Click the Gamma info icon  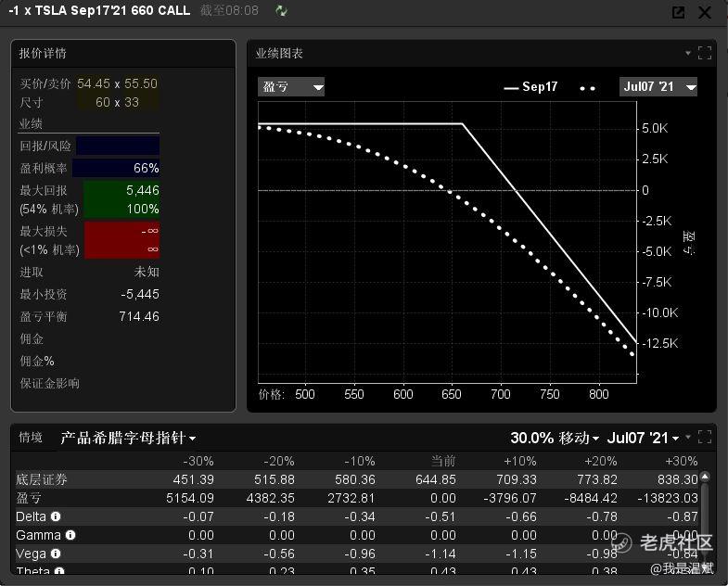tap(70, 535)
